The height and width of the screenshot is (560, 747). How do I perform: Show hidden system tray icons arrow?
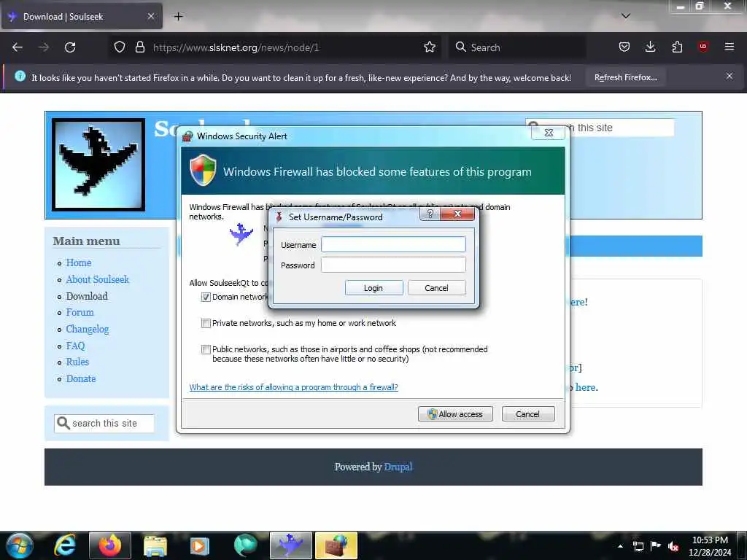click(x=620, y=546)
